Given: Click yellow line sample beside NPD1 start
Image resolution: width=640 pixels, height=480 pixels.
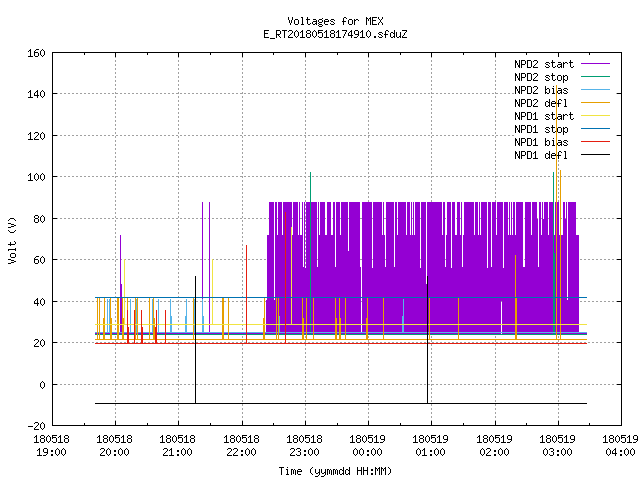Looking at the screenshot, I should (x=596, y=116).
